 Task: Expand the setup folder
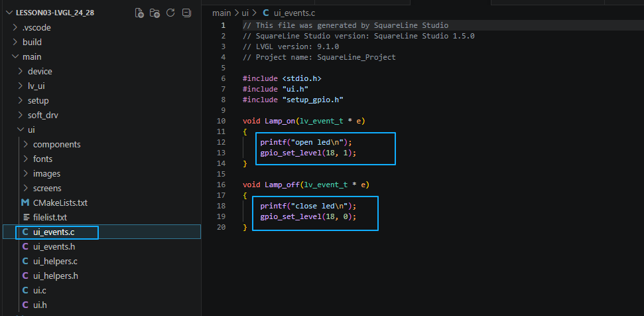point(21,101)
